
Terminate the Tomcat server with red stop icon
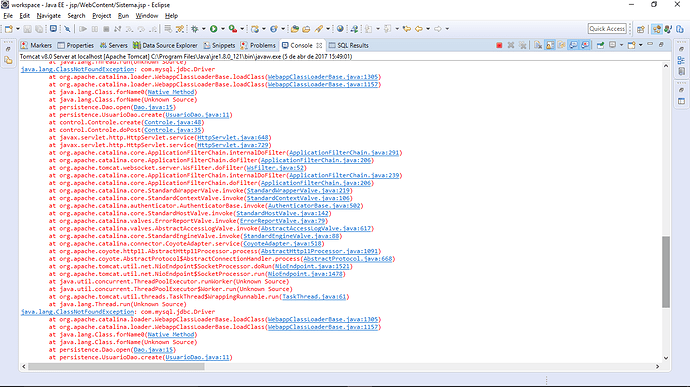(499, 45)
